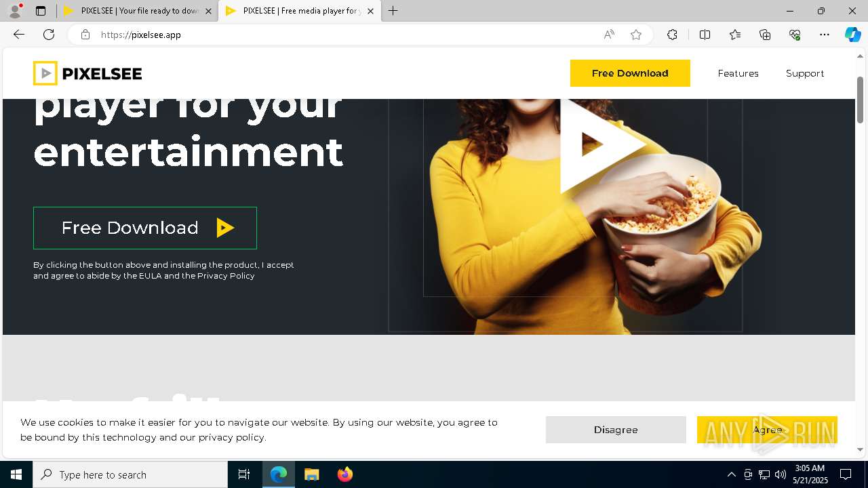Open network status tray icon

tap(764, 474)
